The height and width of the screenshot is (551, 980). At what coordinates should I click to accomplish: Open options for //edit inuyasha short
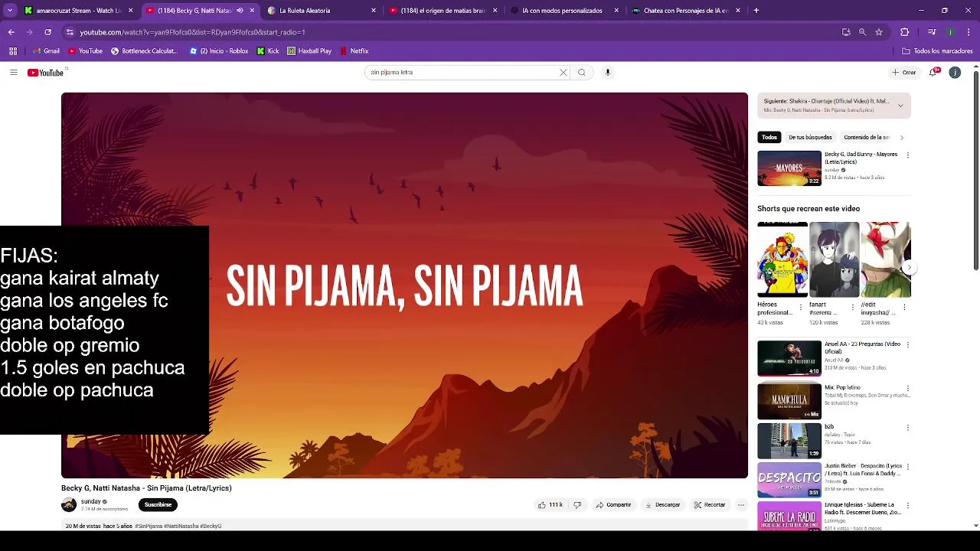click(x=904, y=308)
